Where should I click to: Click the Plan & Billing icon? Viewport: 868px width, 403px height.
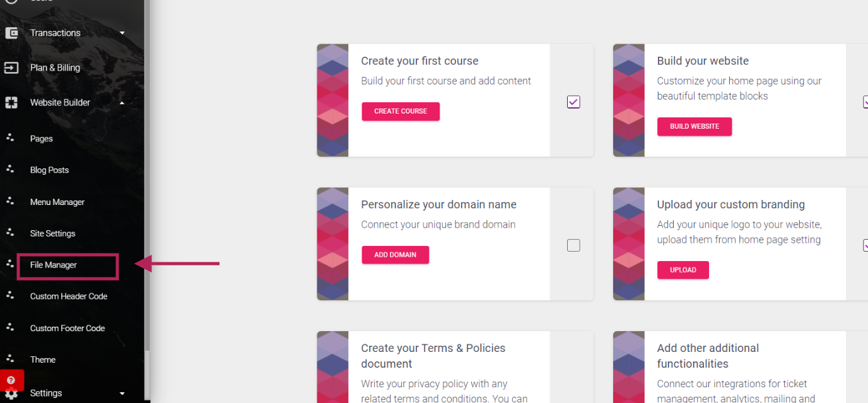click(x=11, y=67)
